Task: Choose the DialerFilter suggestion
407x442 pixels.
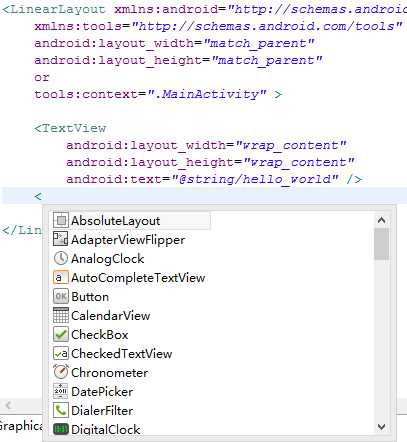Action: [x=102, y=411]
